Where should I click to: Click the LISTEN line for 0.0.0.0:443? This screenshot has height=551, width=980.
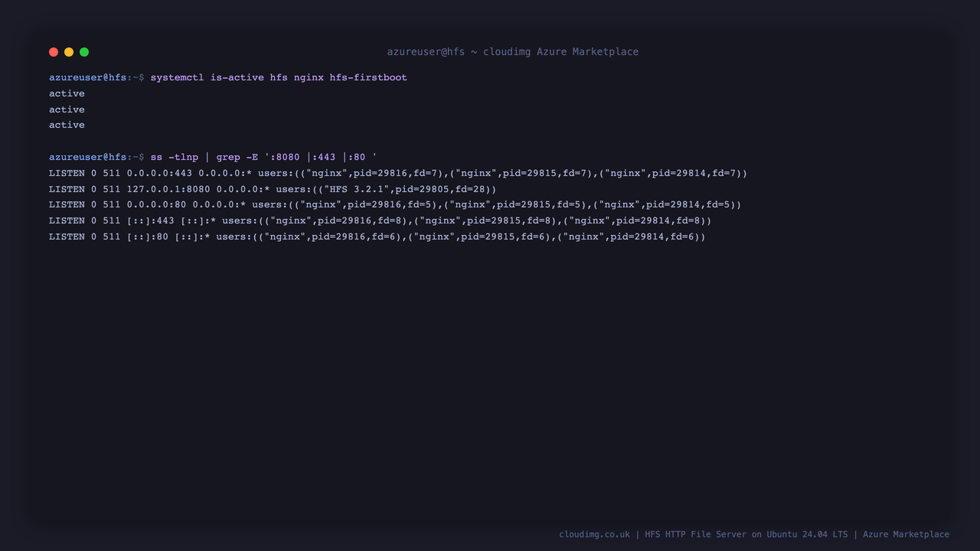[x=398, y=173]
